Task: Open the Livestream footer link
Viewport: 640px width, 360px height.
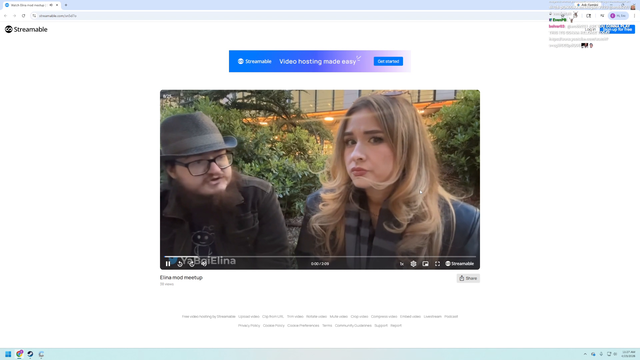Action: click(x=432, y=317)
